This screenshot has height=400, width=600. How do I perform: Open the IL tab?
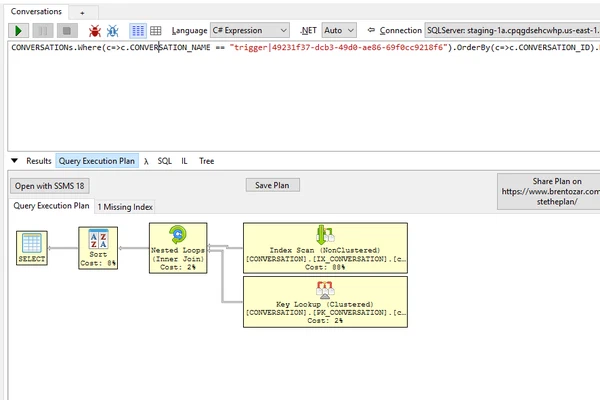(184, 161)
